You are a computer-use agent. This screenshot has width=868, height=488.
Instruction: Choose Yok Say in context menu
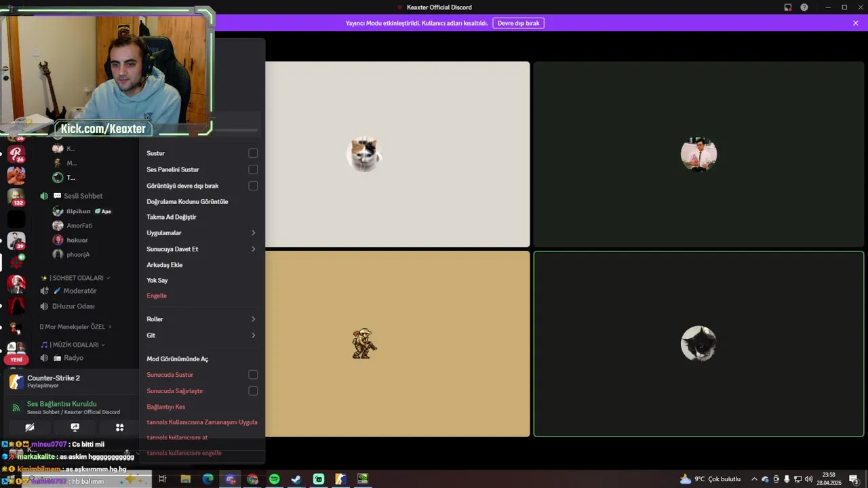201,280
